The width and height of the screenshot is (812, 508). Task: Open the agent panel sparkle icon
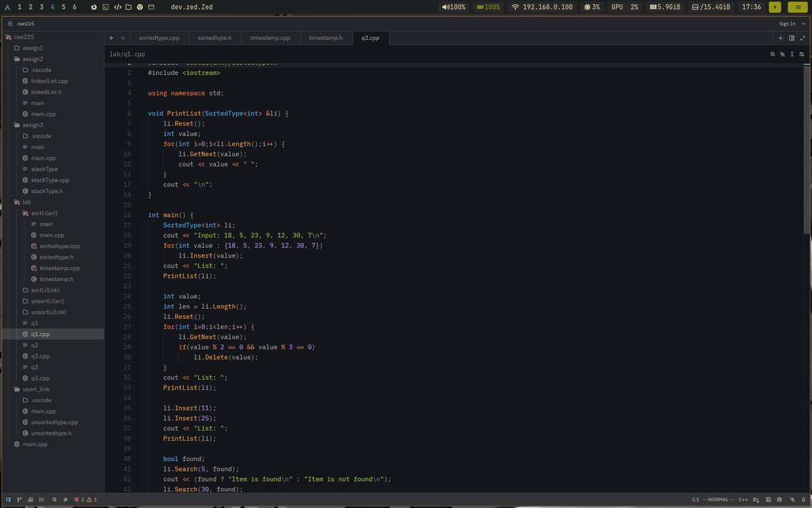click(x=792, y=499)
